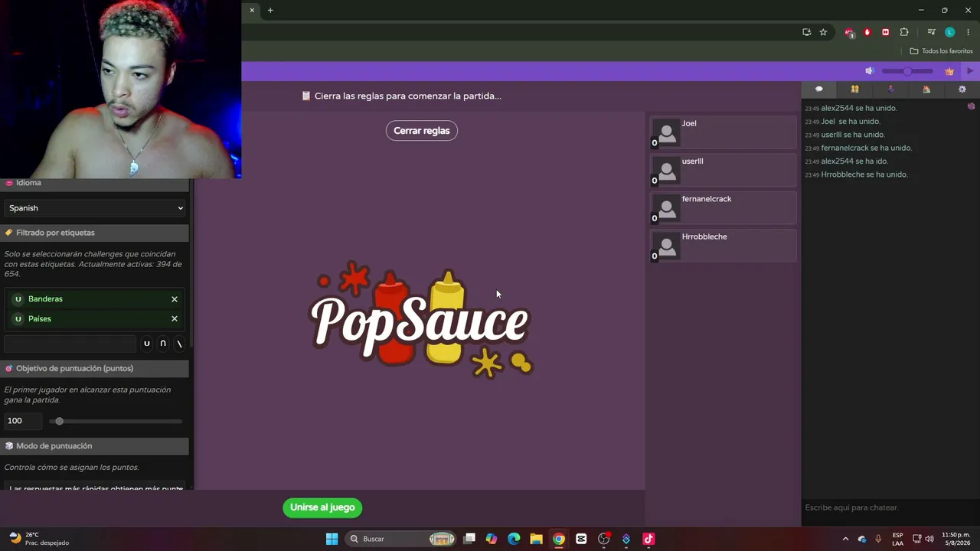Adjust the score goal slider
The width and height of the screenshot is (980, 551).
[116, 421]
